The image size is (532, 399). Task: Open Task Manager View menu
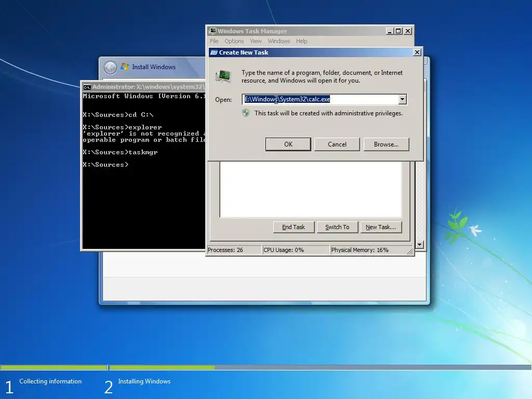click(x=256, y=41)
